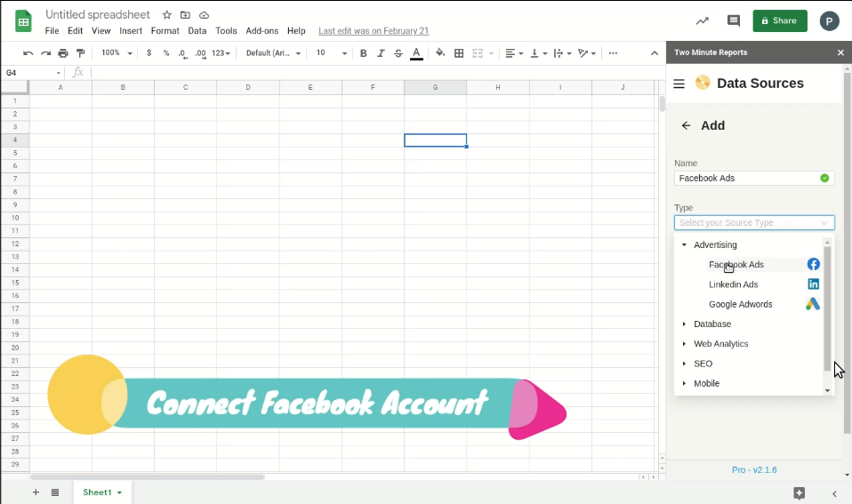This screenshot has width=852, height=504.
Task: Close the Two Minute Reports sidebar
Action: click(x=840, y=52)
